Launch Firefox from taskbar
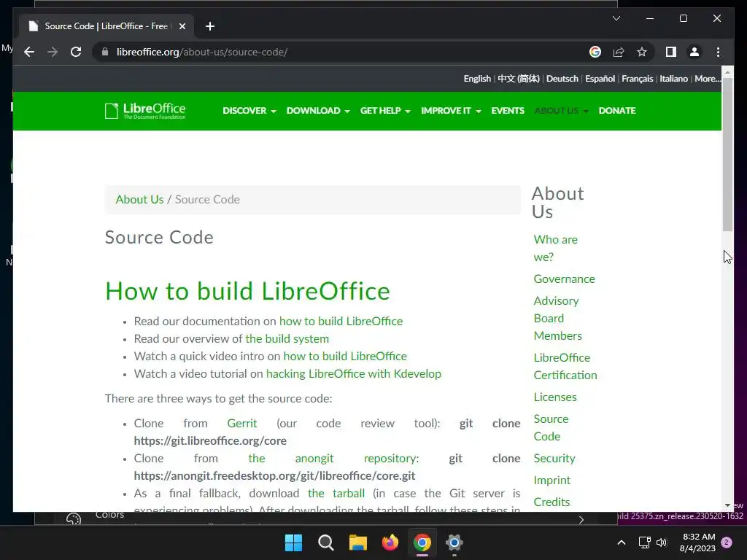Screen dimensions: 747x560 point(390,542)
